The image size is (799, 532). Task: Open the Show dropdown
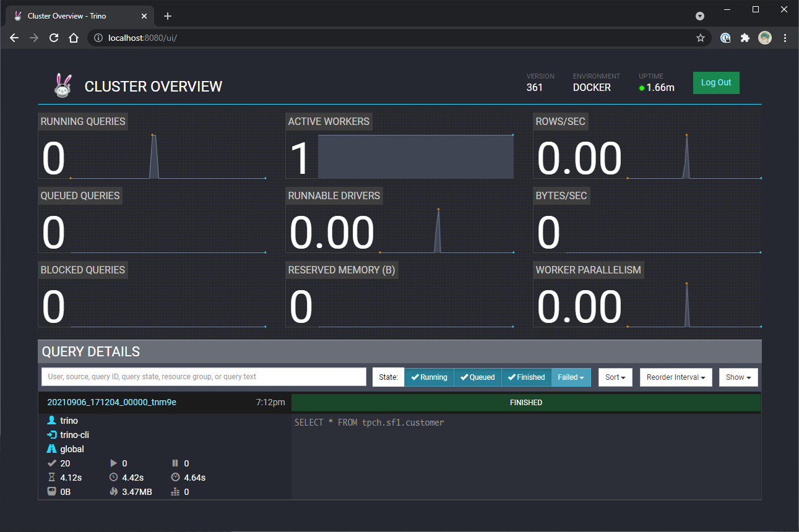(x=738, y=377)
